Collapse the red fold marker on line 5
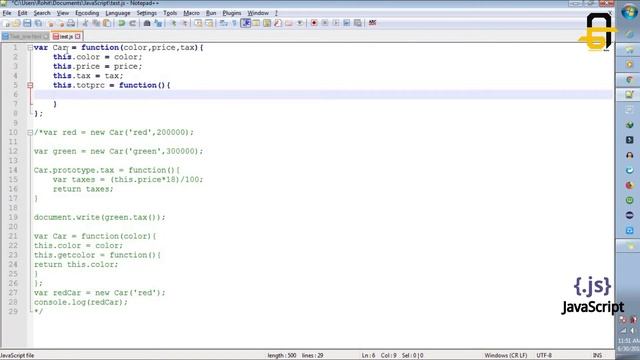 click(x=30, y=85)
